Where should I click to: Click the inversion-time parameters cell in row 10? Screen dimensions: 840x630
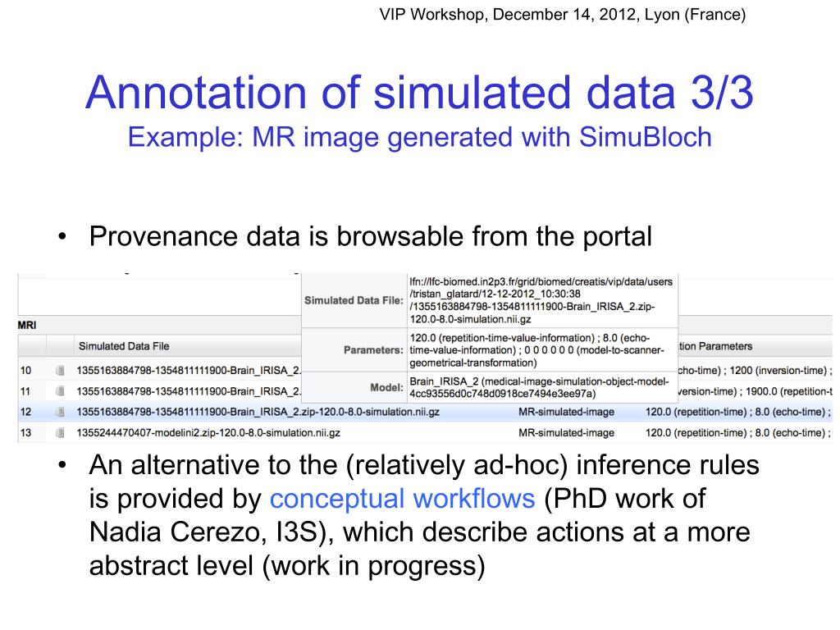[x=756, y=370]
